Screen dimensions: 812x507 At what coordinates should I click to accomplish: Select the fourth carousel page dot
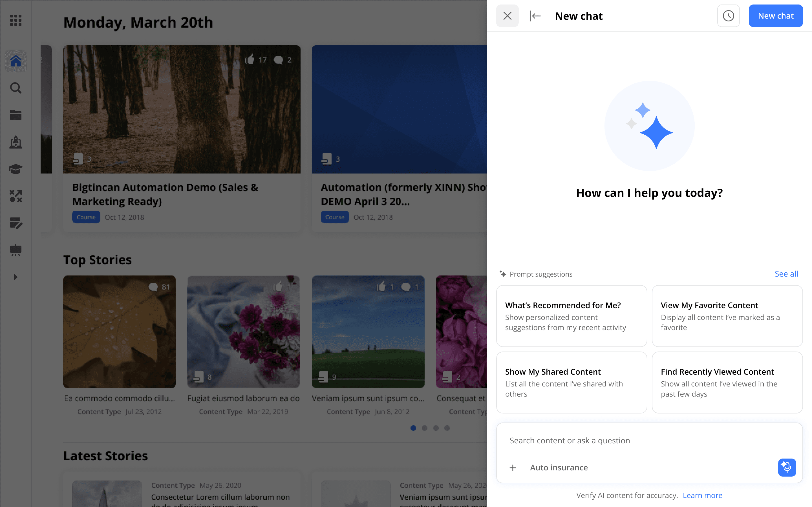click(447, 428)
